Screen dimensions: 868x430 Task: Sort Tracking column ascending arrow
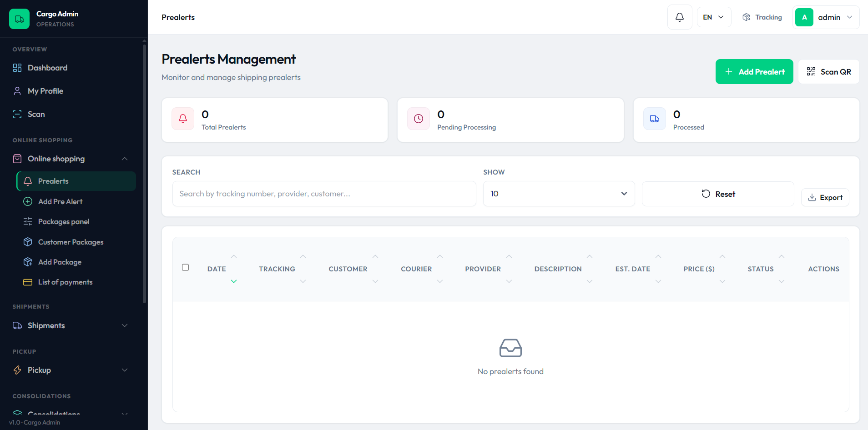point(303,257)
